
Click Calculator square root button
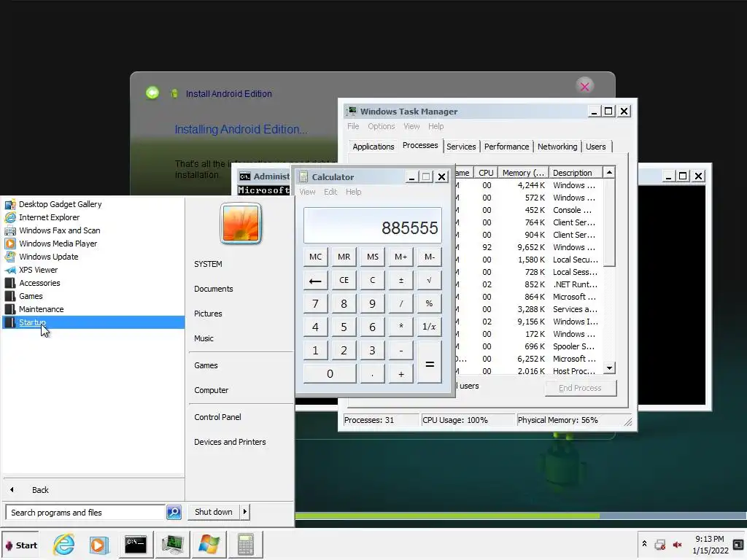tap(429, 280)
